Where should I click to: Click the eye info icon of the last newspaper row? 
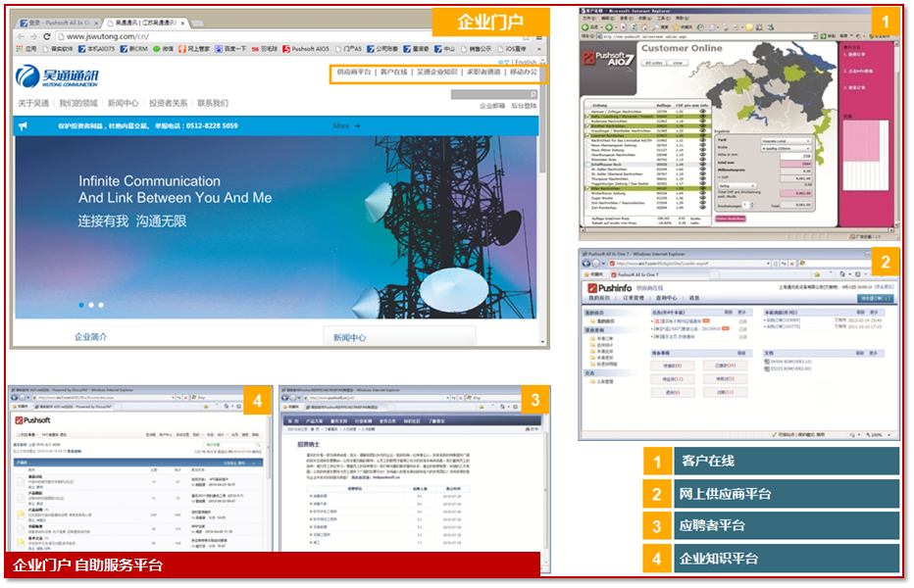tap(703, 208)
